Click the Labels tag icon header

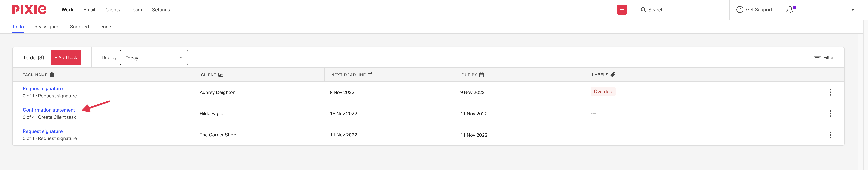pyautogui.click(x=613, y=75)
